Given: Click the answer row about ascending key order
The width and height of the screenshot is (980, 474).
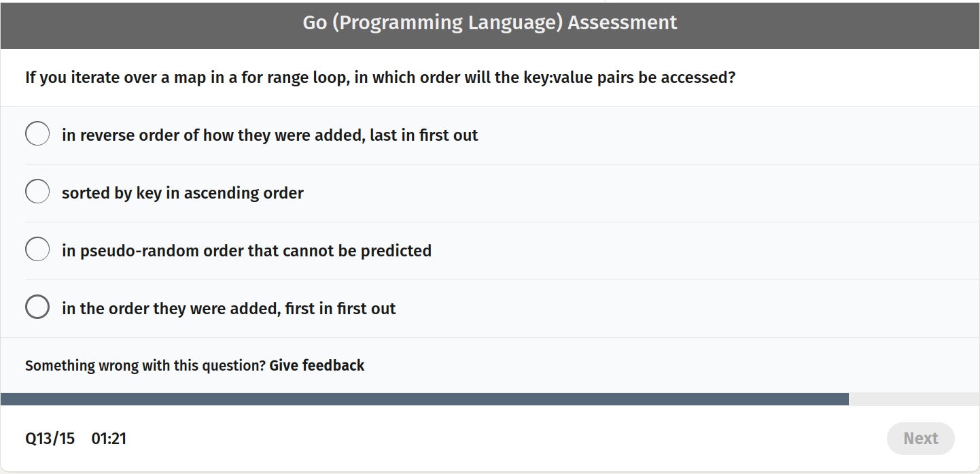Looking at the screenshot, I should pos(183,192).
